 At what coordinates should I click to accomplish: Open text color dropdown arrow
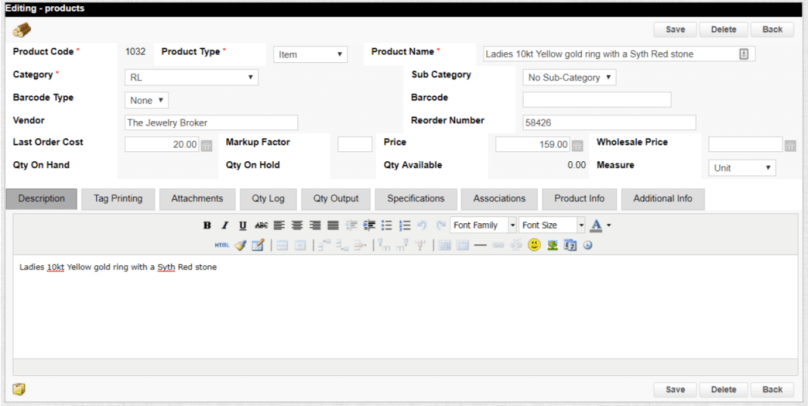click(x=609, y=225)
